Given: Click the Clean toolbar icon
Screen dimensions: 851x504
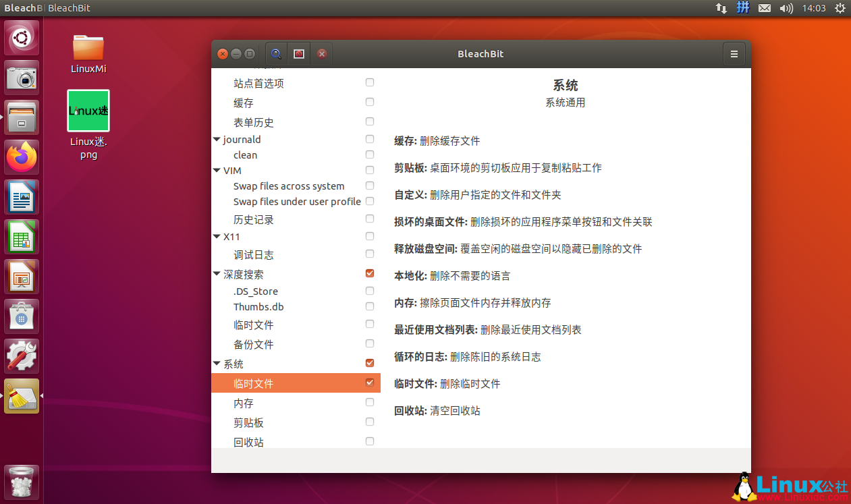Looking at the screenshot, I should [299, 53].
